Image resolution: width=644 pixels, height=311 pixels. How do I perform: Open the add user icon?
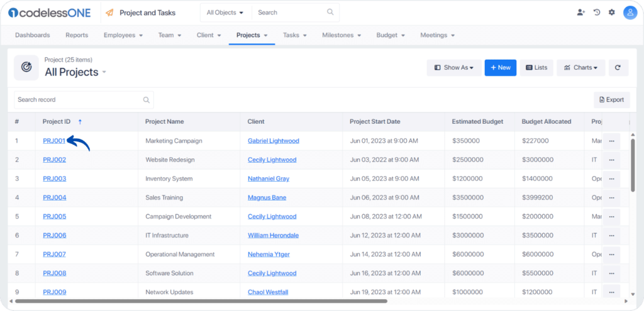[x=580, y=13]
